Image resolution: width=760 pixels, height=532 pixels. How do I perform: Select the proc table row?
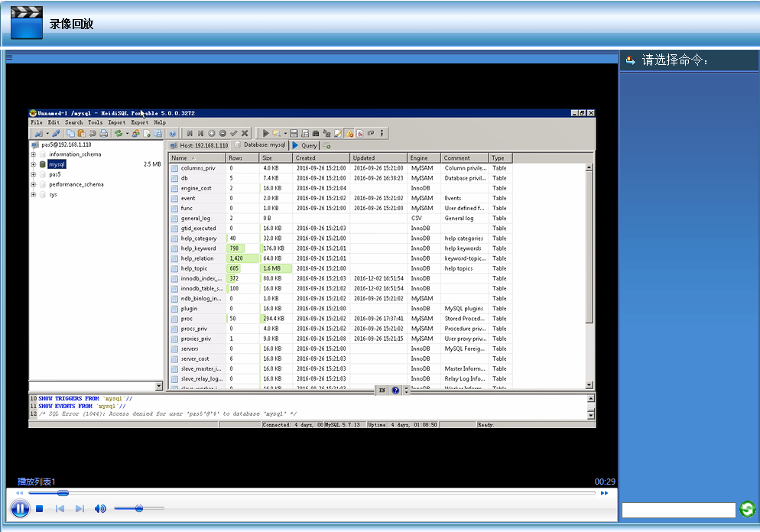click(340, 319)
